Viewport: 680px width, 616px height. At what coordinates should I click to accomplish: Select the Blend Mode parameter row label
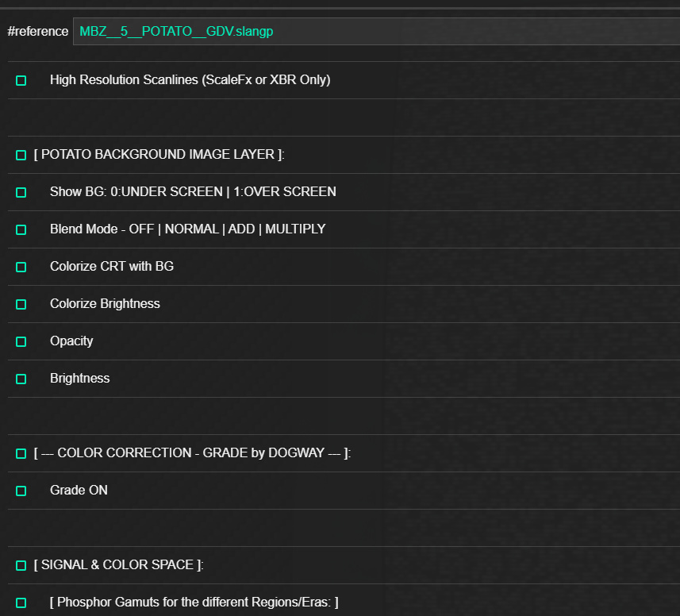pos(187,229)
